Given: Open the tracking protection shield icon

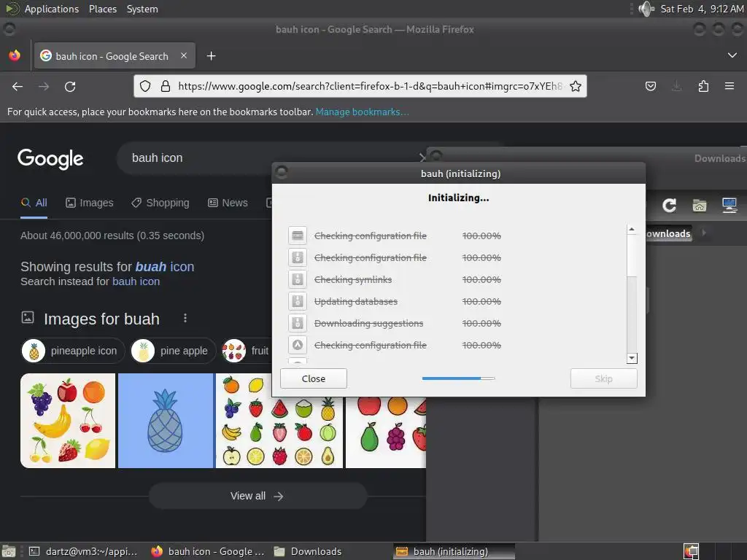Looking at the screenshot, I should (145, 86).
